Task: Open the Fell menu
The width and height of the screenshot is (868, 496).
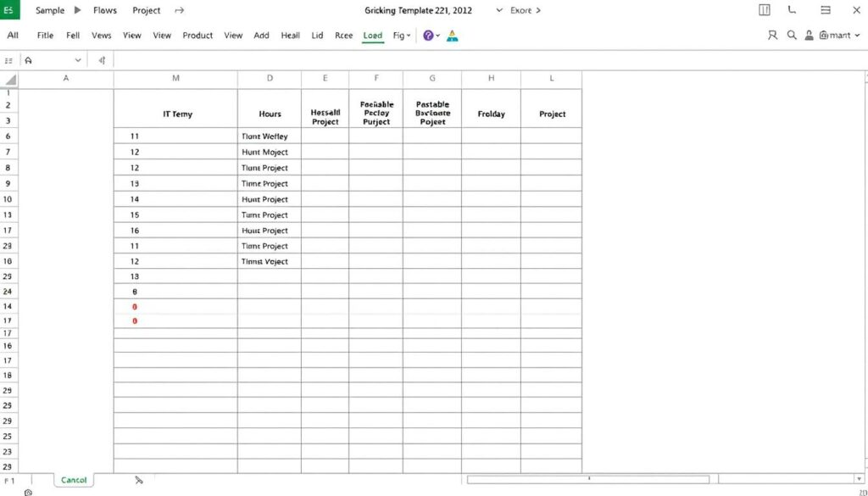Action: pos(73,36)
